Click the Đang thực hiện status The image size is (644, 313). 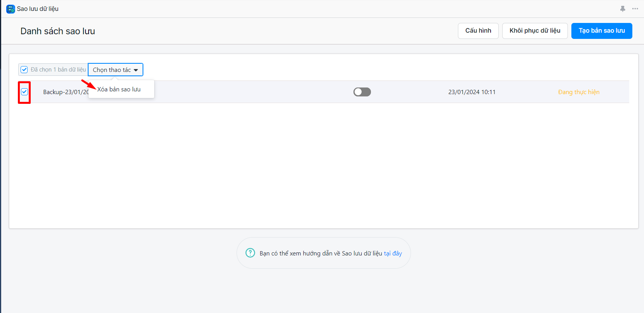pyautogui.click(x=579, y=92)
